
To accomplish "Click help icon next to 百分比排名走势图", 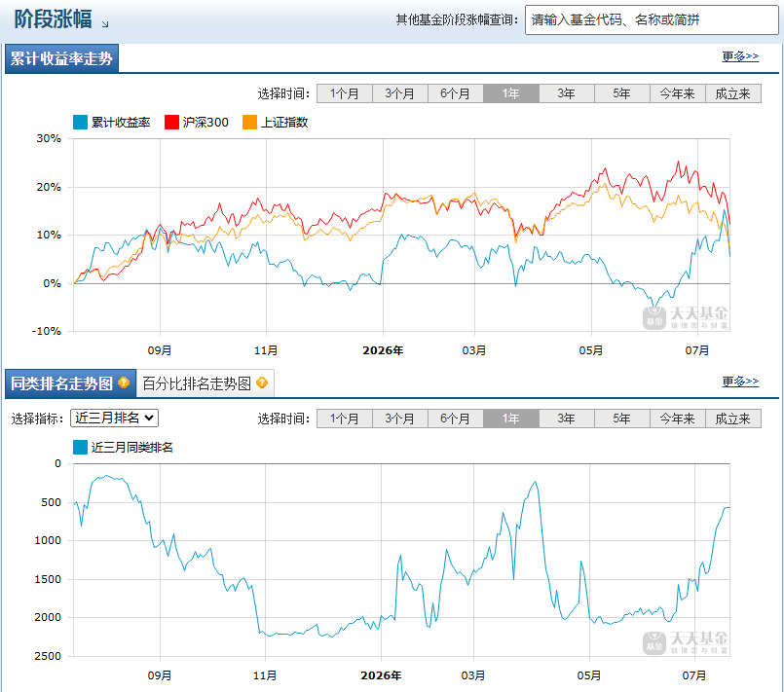I will pyautogui.click(x=262, y=382).
